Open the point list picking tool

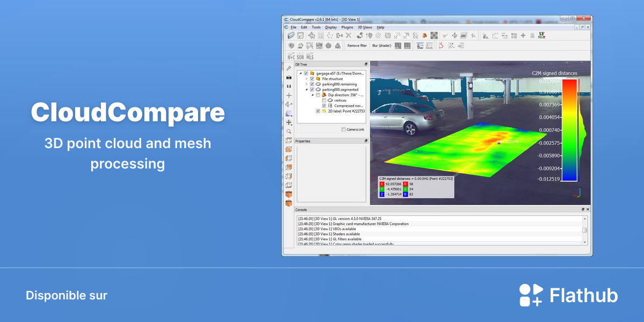pos(321,35)
